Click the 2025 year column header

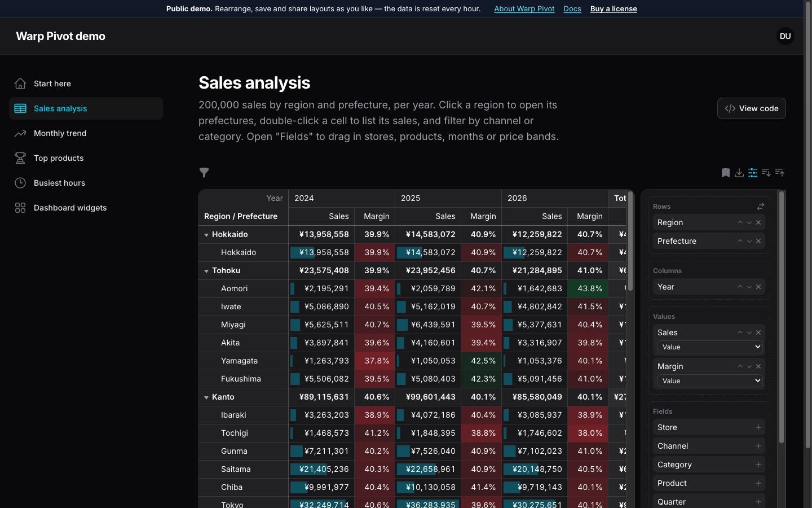point(448,198)
